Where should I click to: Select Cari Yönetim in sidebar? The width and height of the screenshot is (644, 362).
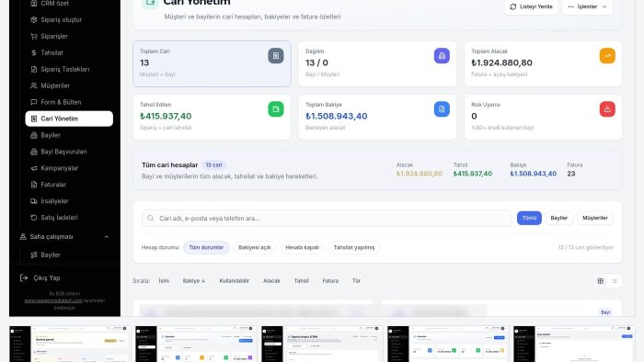pyautogui.click(x=69, y=119)
